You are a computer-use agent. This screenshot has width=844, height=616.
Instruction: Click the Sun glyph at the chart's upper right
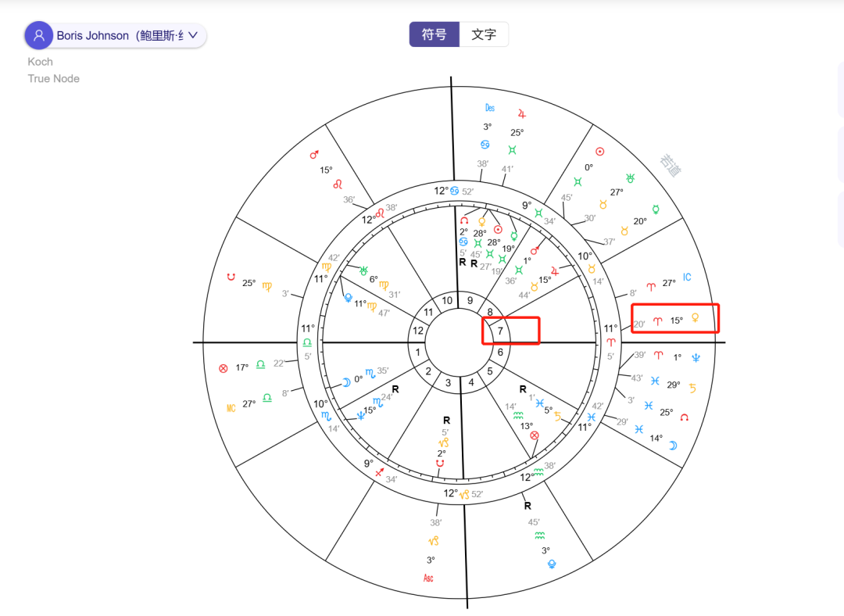(x=599, y=152)
